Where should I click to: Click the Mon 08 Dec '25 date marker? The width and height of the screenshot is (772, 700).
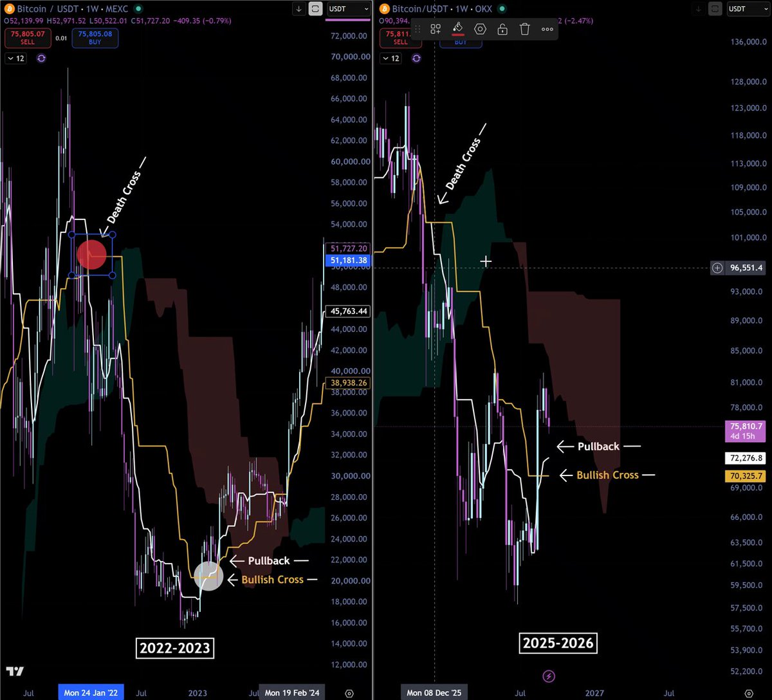(434, 693)
